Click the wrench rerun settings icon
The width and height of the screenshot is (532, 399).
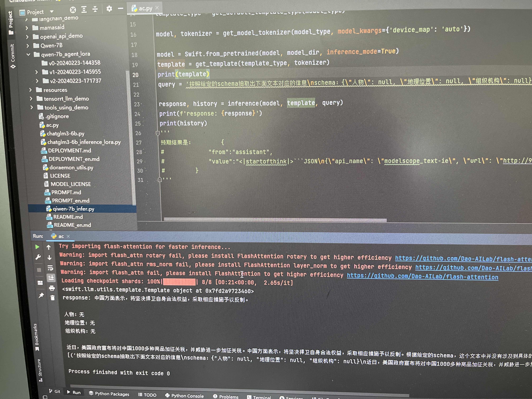(x=38, y=257)
